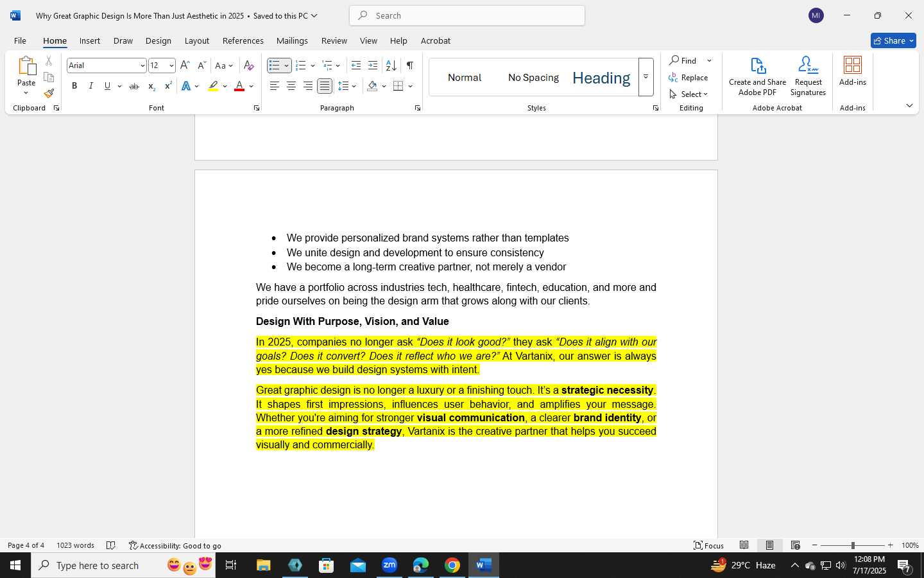The height and width of the screenshot is (578, 924).
Task: Open Chrome from the taskbar
Action: (x=452, y=565)
